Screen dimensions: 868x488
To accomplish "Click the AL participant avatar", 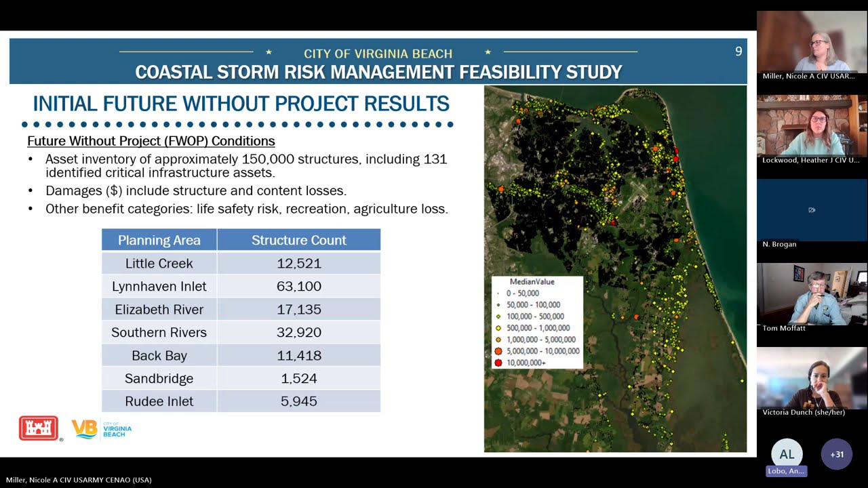I will click(x=787, y=454).
